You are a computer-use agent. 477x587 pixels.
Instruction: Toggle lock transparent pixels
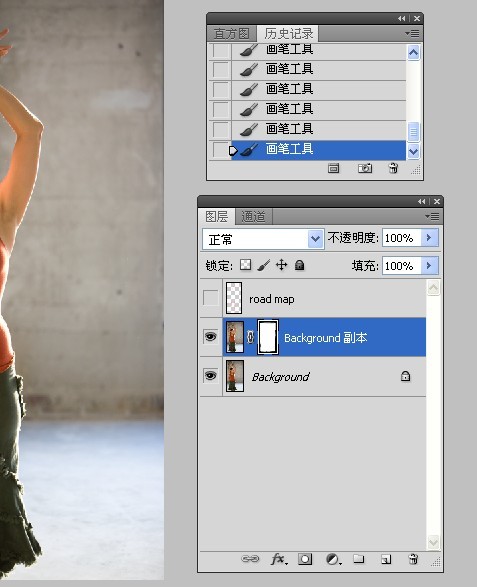click(246, 265)
